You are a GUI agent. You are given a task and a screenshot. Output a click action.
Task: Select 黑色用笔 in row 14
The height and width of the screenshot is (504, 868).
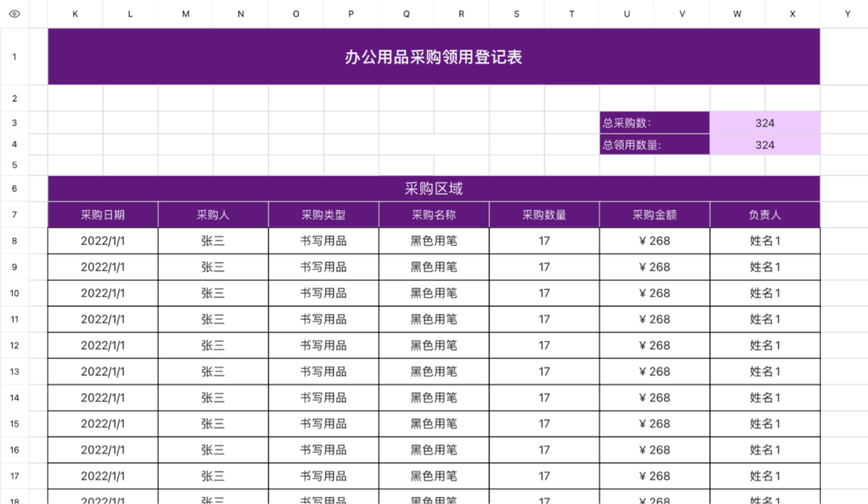click(x=433, y=398)
